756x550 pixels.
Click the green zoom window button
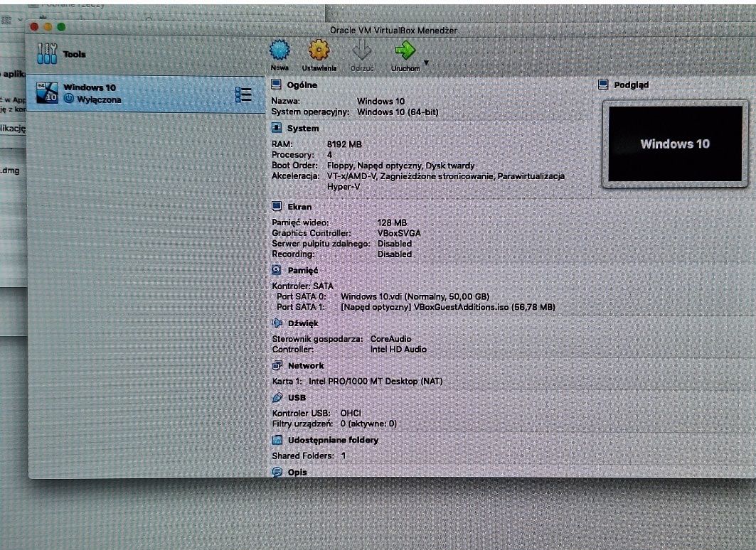coord(61,26)
